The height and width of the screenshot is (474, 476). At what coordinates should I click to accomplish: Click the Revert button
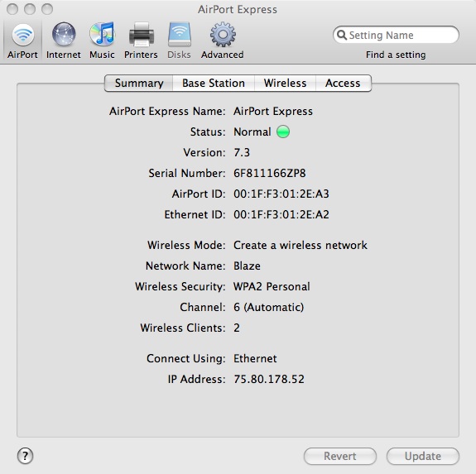(340, 456)
